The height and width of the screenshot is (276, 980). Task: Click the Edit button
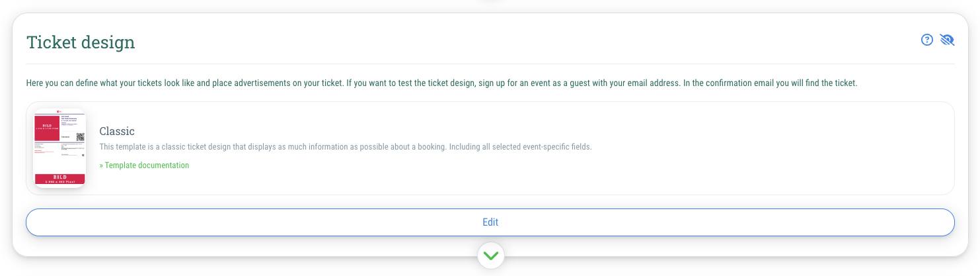490,222
